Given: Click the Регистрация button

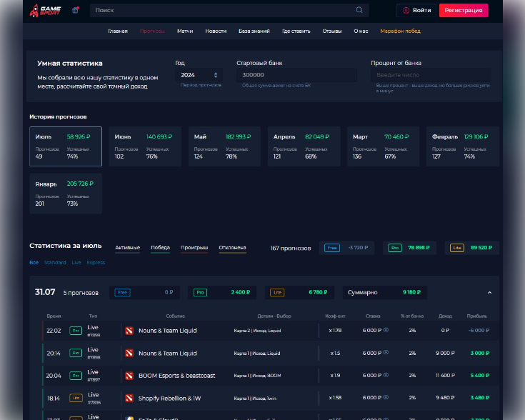Looking at the screenshot, I should (464, 10).
